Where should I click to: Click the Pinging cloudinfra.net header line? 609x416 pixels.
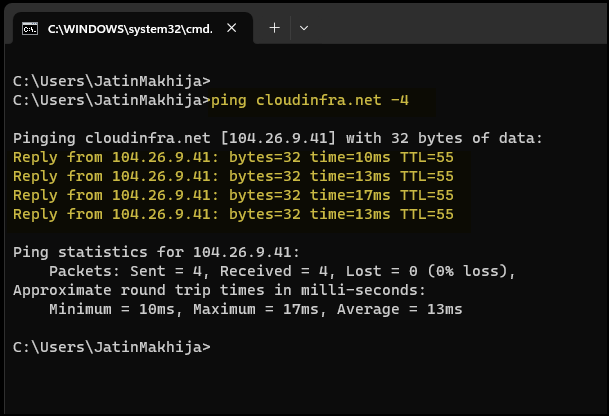278,138
